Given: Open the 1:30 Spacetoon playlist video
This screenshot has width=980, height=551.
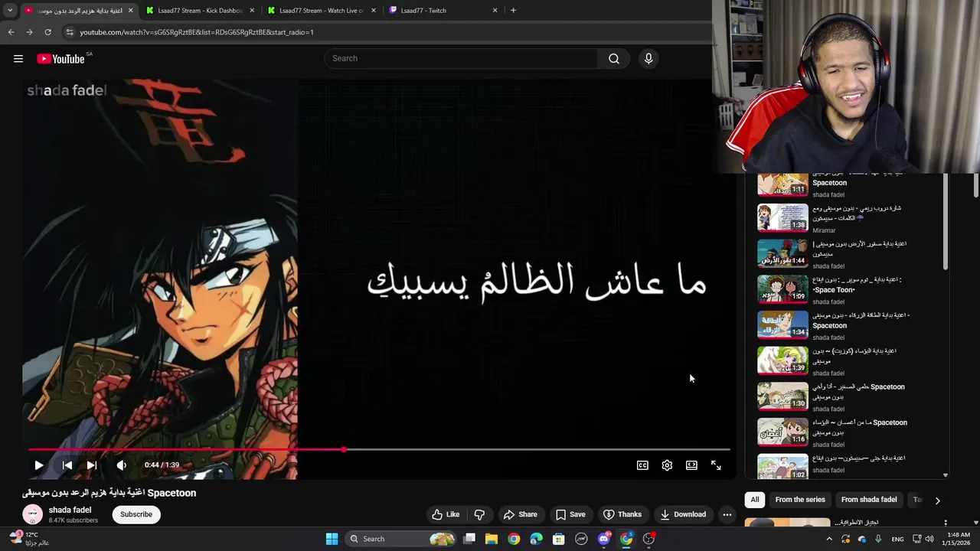Looking at the screenshot, I should coord(782,396).
